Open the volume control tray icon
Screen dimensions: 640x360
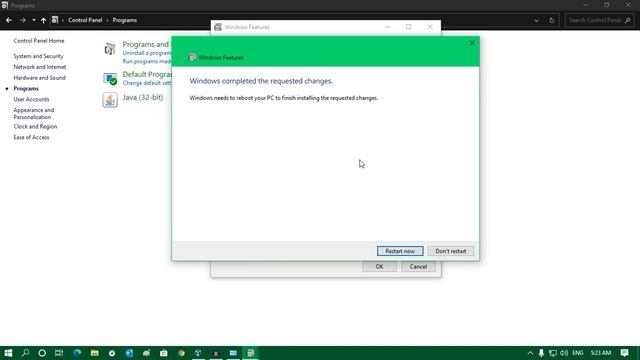pos(564,353)
